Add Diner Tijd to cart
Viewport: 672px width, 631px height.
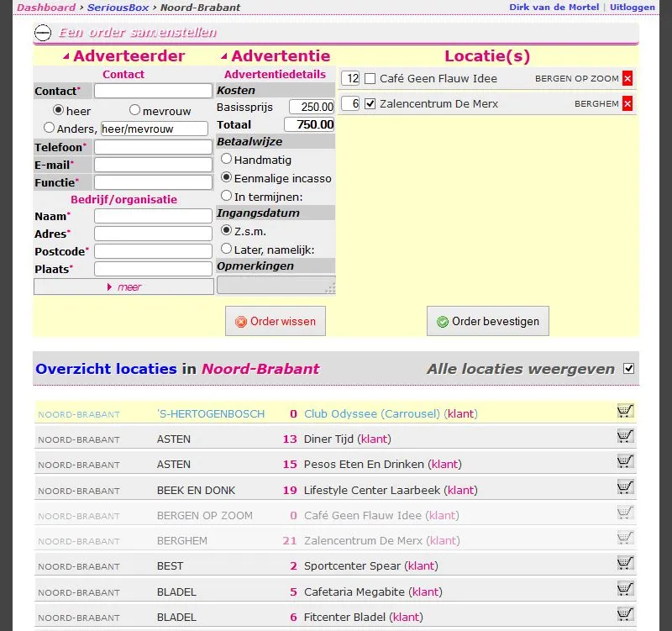pyautogui.click(x=625, y=436)
